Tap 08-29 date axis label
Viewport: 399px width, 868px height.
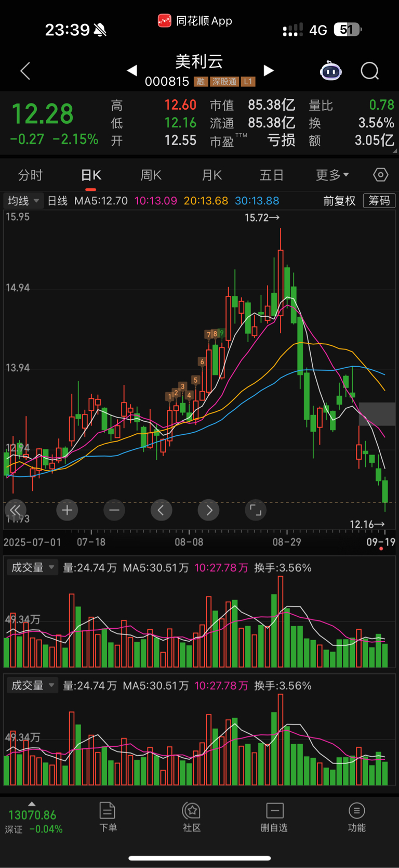coord(287,542)
